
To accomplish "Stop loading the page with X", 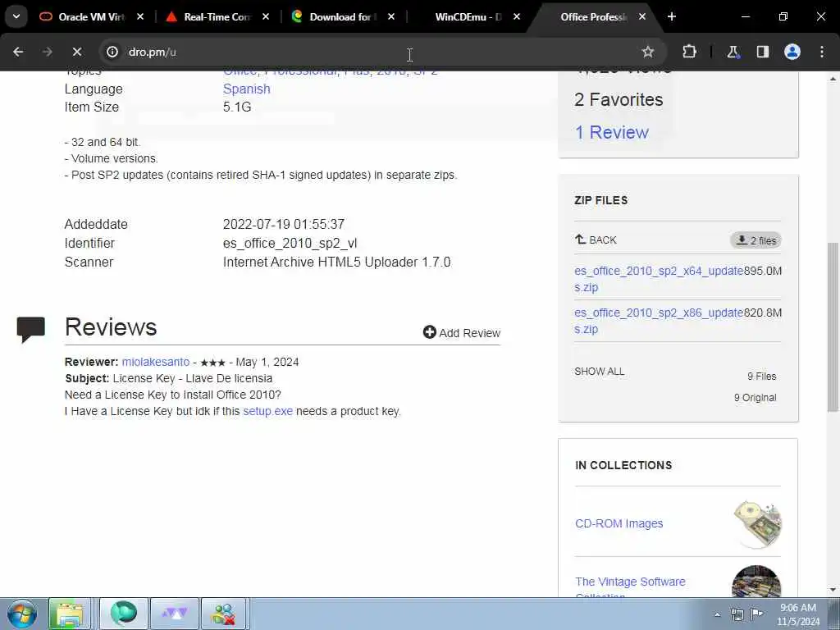I will coord(77,52).
